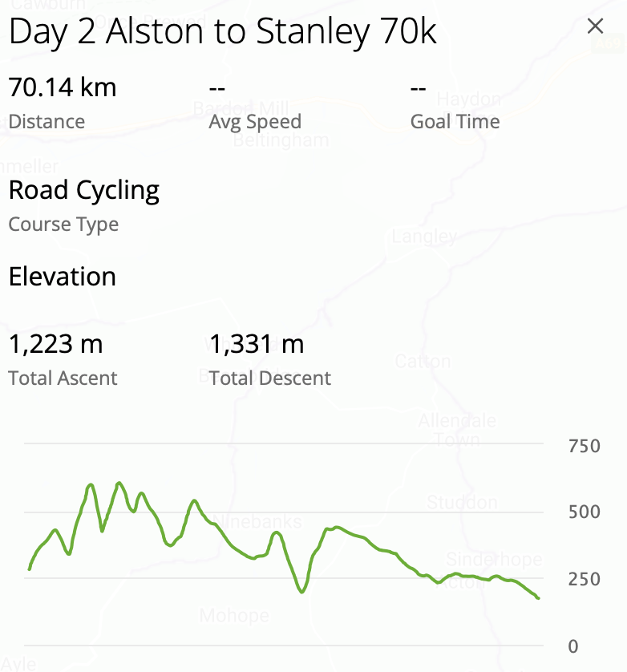Click the Course Type label
The image size is (627, 672).
tap(63, 225)
